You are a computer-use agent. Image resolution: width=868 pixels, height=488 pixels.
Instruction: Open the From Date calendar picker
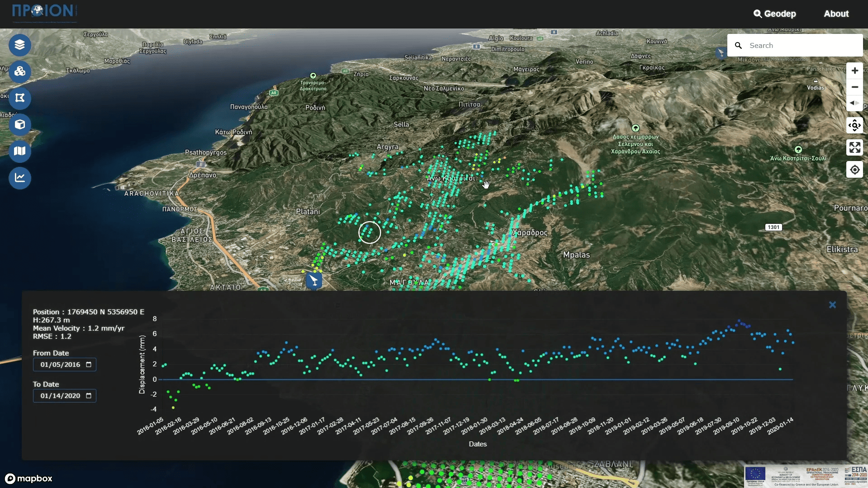point(89,365)
